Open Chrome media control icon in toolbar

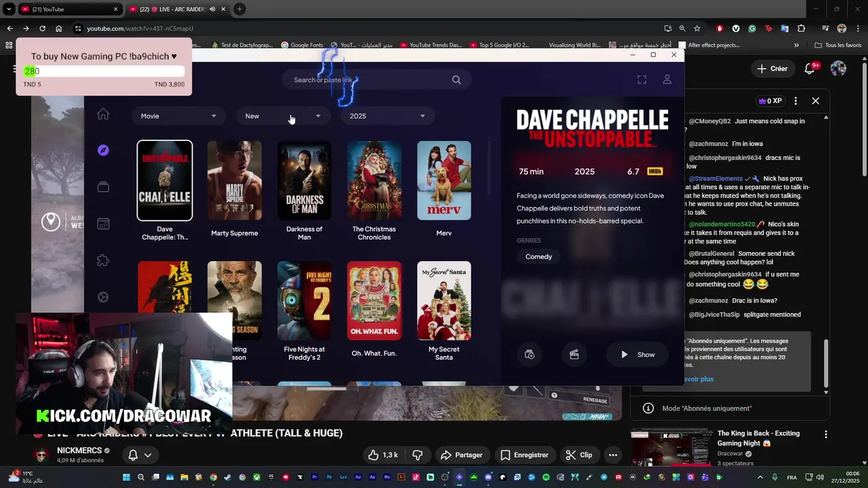point(825,28)
